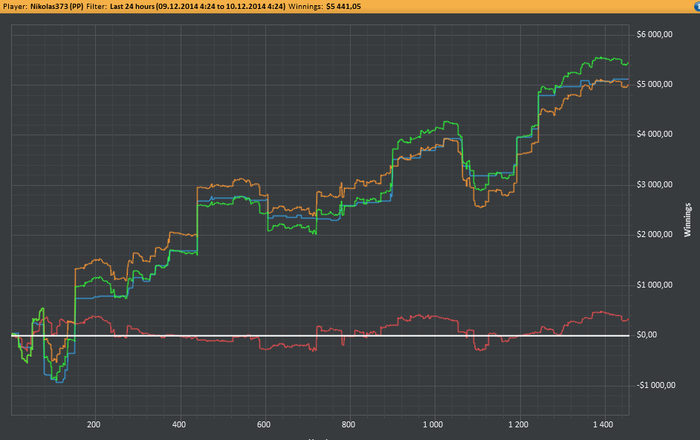Click the "Player:" label in header

point(15,7)
